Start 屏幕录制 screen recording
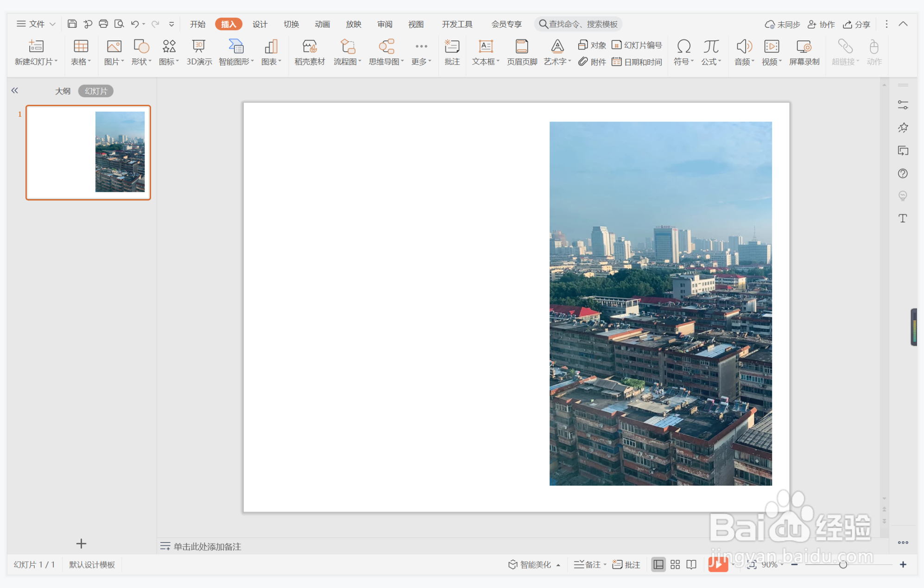 pyautogui.click(x=804, y=52)
